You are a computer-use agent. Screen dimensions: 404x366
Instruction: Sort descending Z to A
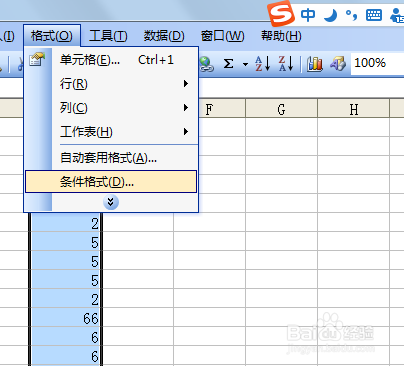286,63
